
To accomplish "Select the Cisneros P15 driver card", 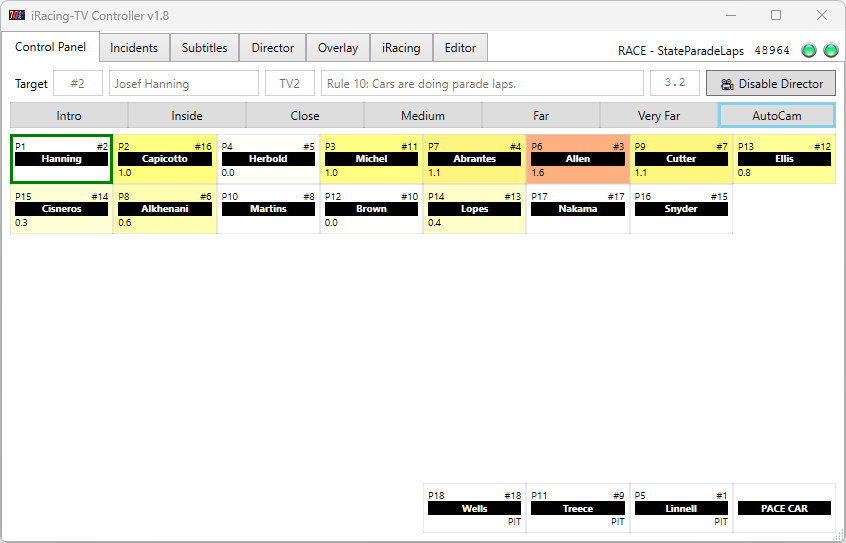I will pyautogui.click(x=62, y=209).
